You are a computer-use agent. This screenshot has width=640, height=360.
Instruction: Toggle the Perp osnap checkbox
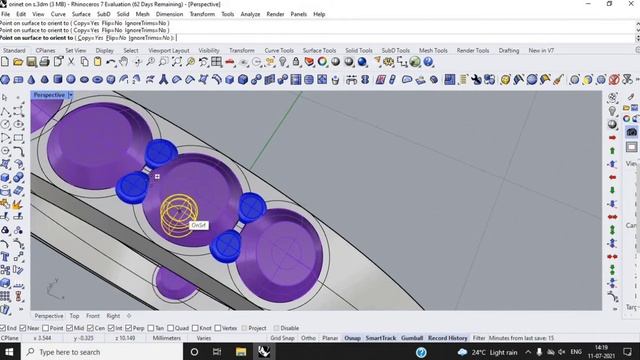(129, 328)
